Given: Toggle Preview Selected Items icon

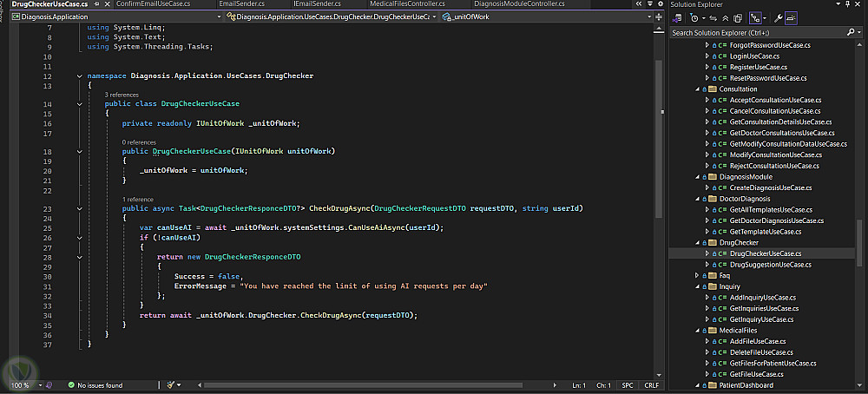Looking at the screenshot, I should point(791,18).
